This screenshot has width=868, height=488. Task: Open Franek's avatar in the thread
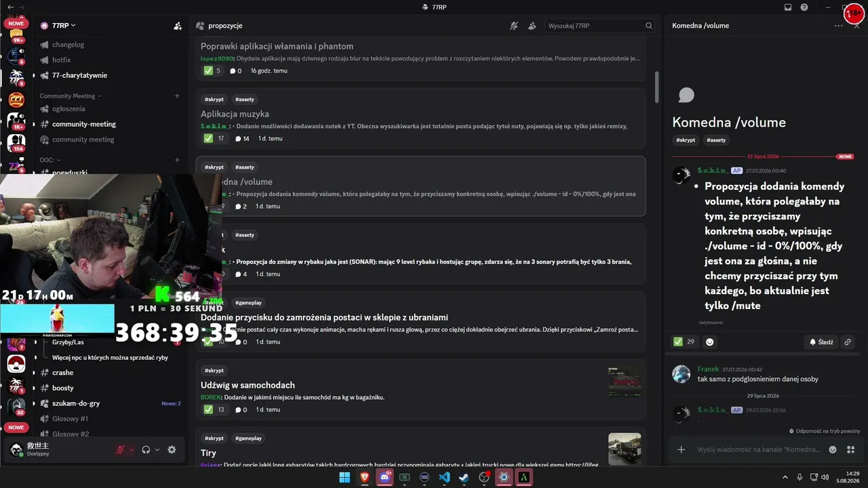pyautogui.click(x=681, y=374)
